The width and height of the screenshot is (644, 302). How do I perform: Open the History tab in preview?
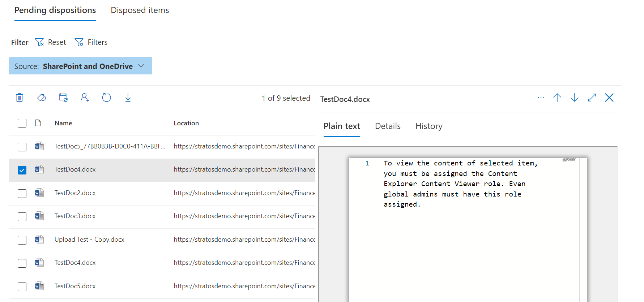(x=428, y=126)
